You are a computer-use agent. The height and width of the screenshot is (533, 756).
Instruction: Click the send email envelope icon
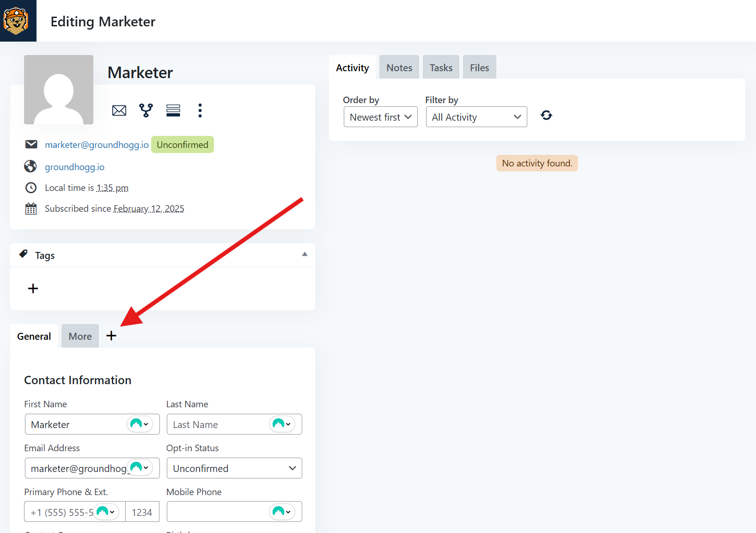tap(119, 110)
